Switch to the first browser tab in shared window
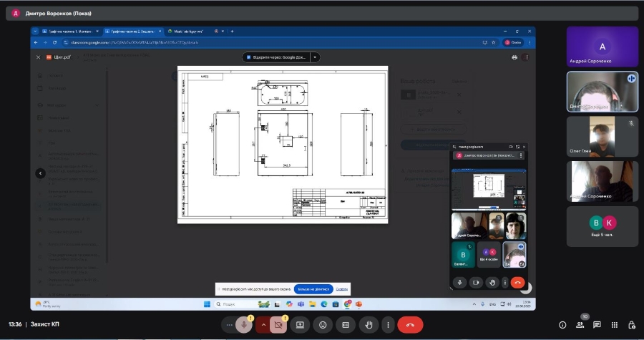The height and width of the screenshot is (340, 644). pos(68,31)
